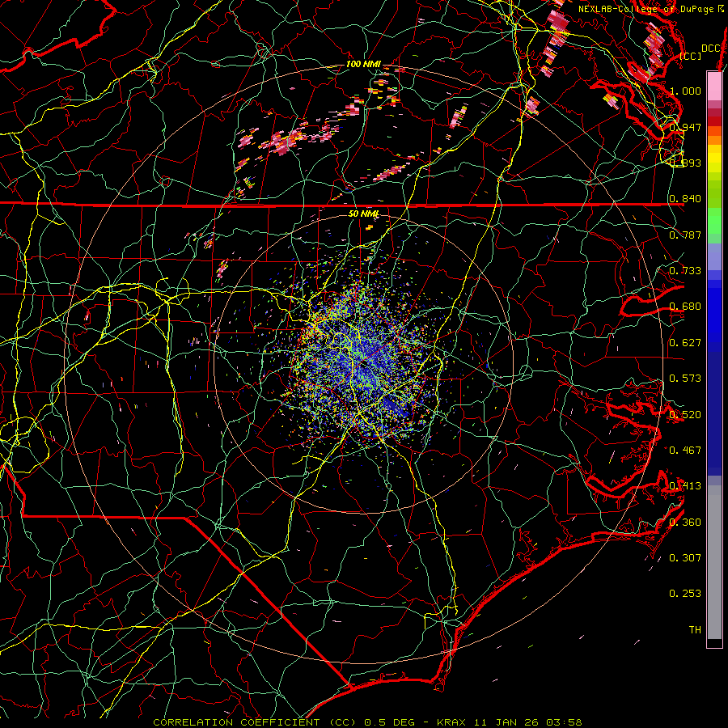Click the 0.520 legend value
The width and height of the screenshot is (728, 728).
click(685, 415)
